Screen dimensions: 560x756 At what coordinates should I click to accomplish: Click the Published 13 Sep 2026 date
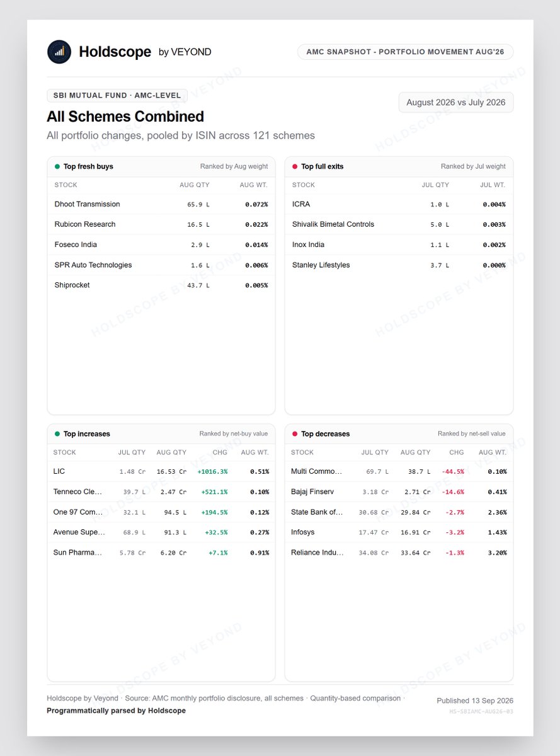point(475,701)
